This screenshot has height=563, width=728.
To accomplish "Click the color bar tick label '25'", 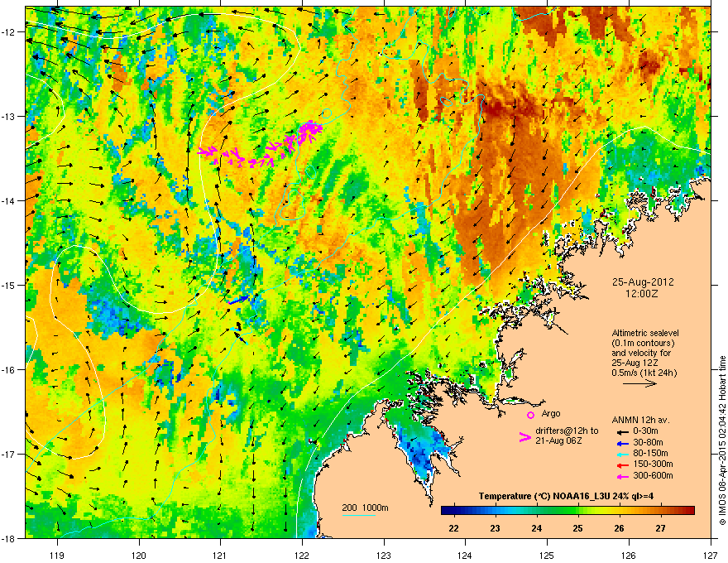I will tap(577, 528).
